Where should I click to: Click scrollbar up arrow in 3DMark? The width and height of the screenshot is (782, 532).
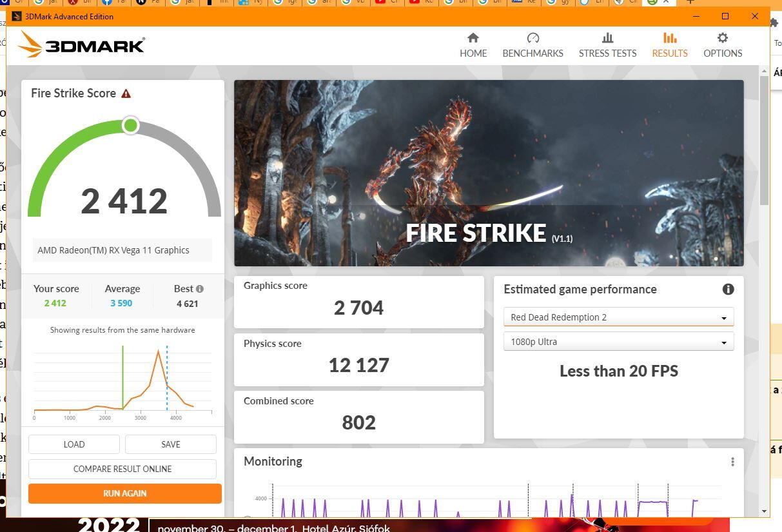pyautogui.click(x=765, y=70)
